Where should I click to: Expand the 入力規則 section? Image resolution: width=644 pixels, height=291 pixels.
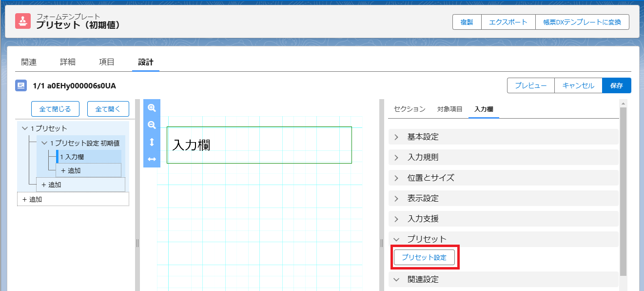tap(504, 158)
